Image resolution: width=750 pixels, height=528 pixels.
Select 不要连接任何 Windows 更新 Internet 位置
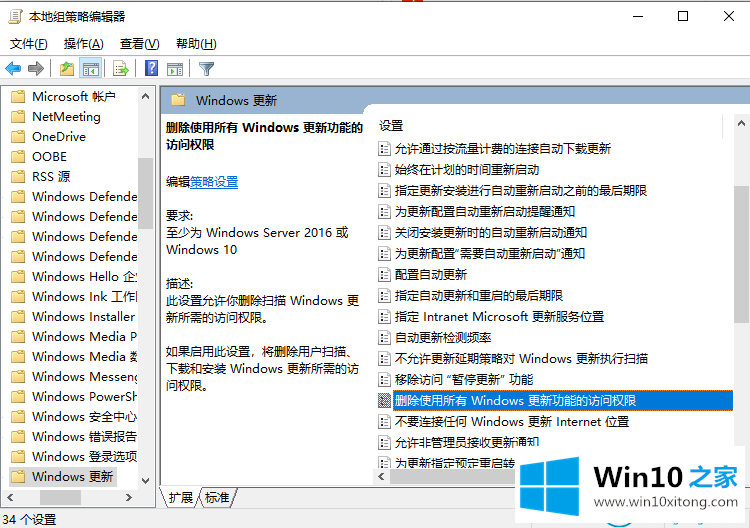pyautogui.click(x=512, y=422)
